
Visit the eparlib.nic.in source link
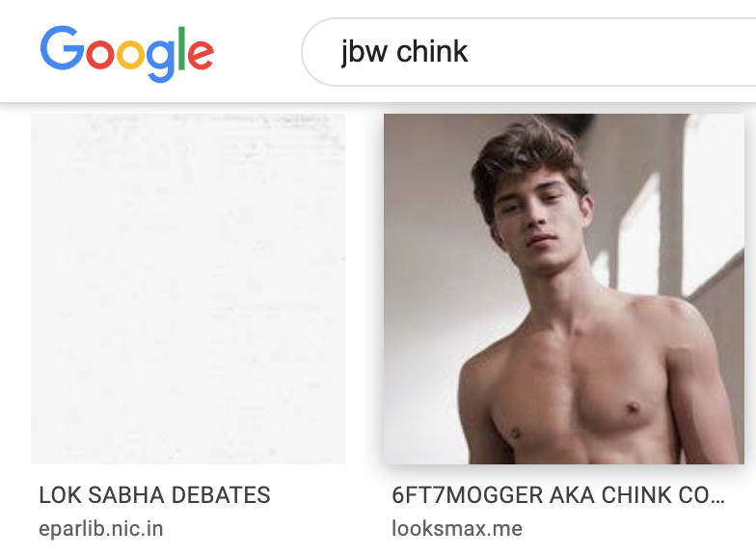(101, 528)
